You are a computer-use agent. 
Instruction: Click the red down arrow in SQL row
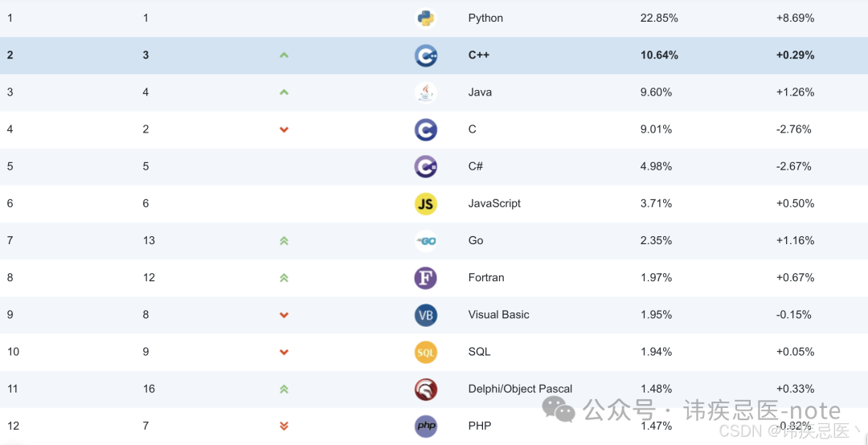pyautogui.click(x=284, y=352)
